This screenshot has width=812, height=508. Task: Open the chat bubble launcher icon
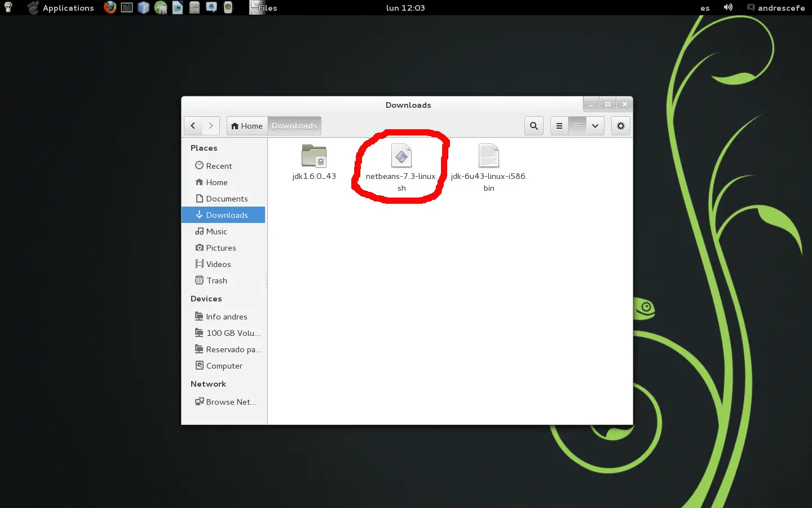pyautogui.click(x=211, y=7)
